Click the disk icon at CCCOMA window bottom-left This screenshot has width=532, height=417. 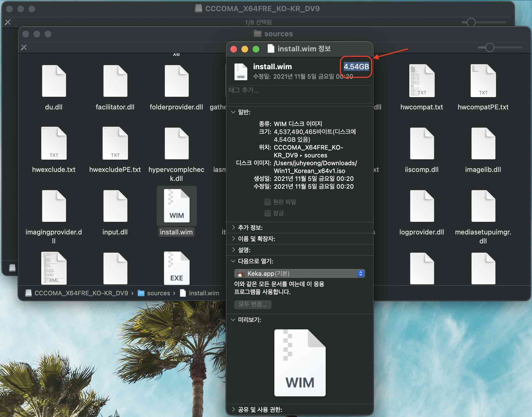(12, 268)
